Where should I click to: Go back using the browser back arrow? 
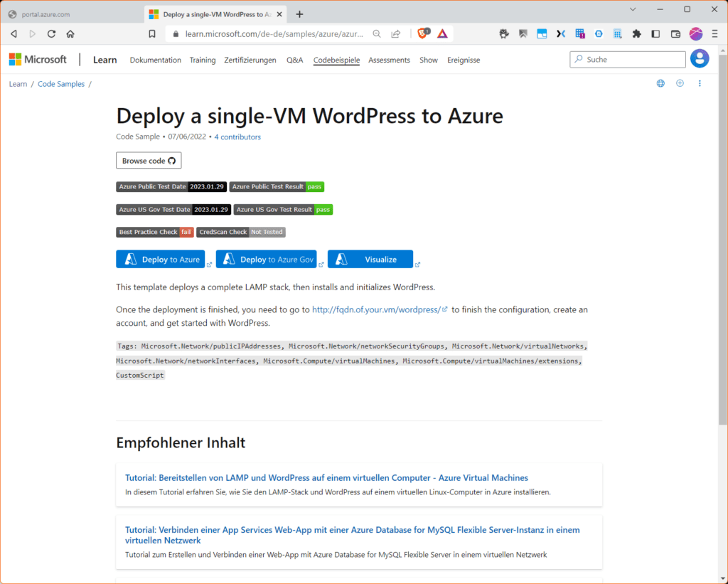14,34
